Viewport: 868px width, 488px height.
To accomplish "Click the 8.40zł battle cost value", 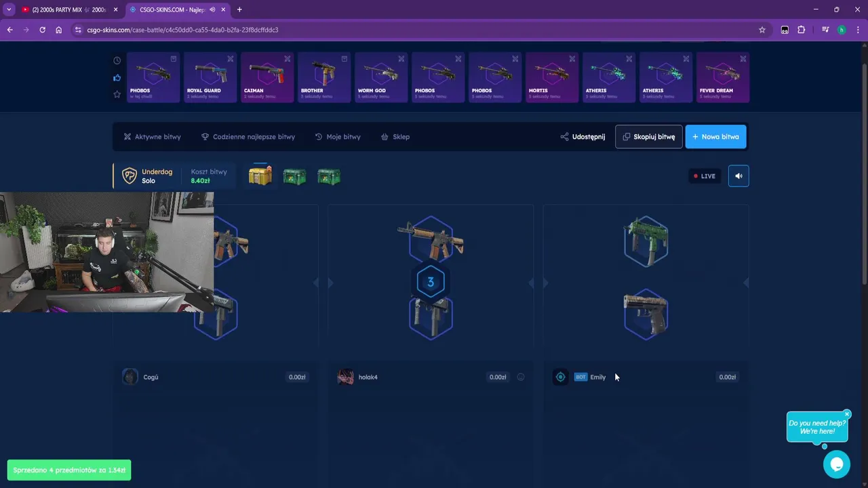I will 200,181.
